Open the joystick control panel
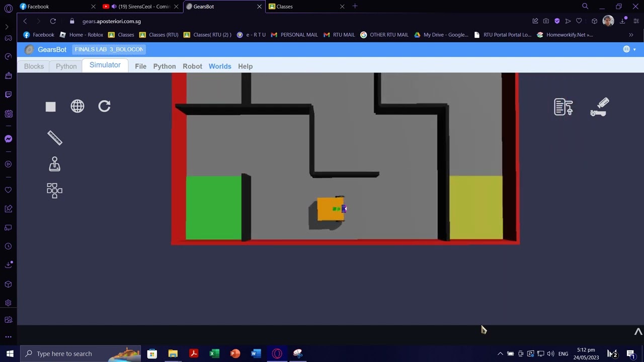Image resolution: width=644 pixels, height=362 pixels. [54, 164]
